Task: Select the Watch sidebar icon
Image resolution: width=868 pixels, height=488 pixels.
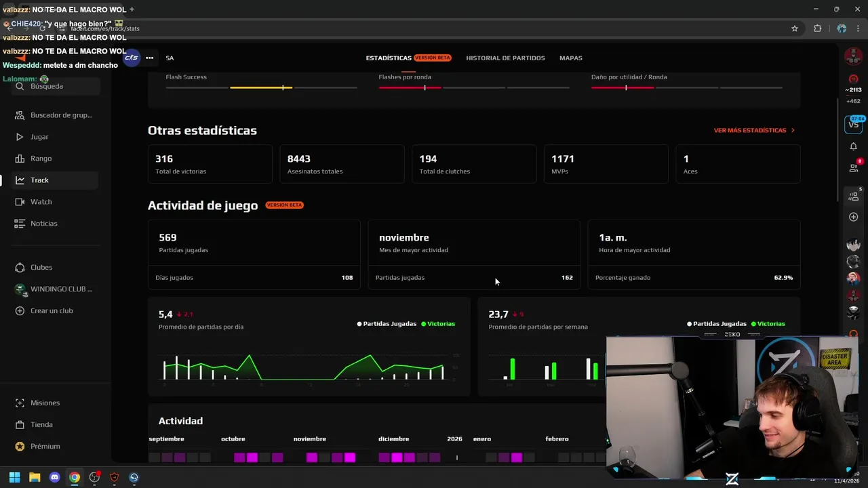Action: click(20, 202)
